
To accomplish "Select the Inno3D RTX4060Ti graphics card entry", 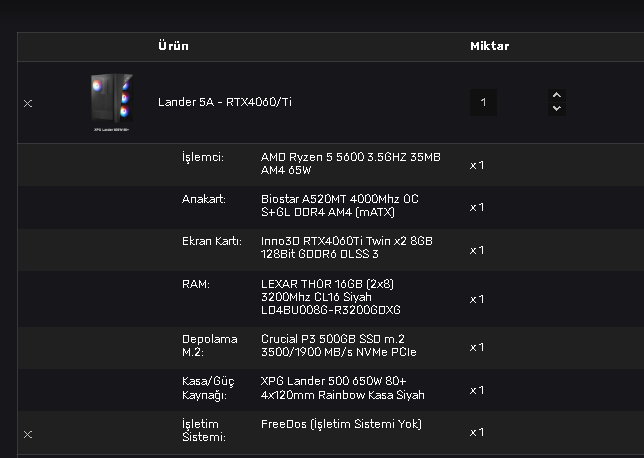I will [x=346, y=247].
